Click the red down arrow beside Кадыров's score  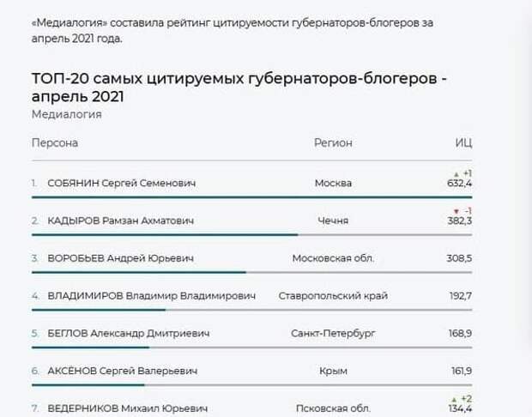455,212
